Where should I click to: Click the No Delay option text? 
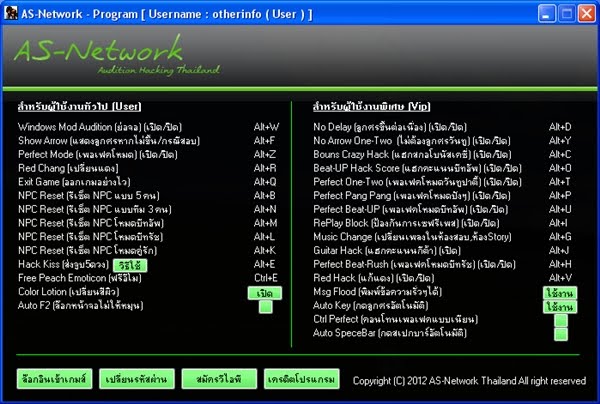point(390,127)
